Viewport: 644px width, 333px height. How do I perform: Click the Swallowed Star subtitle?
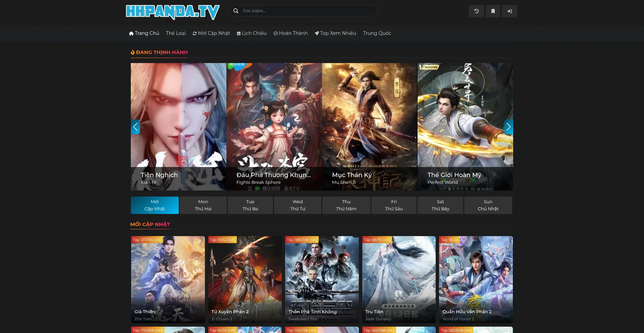pos(303,319)
